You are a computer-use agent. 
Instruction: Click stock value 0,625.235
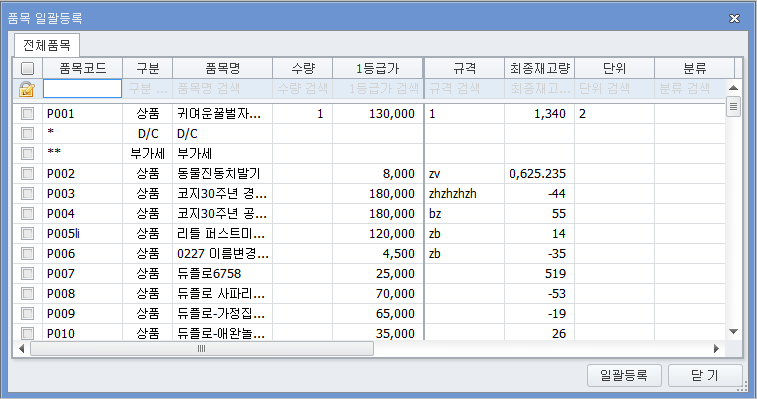540,173
